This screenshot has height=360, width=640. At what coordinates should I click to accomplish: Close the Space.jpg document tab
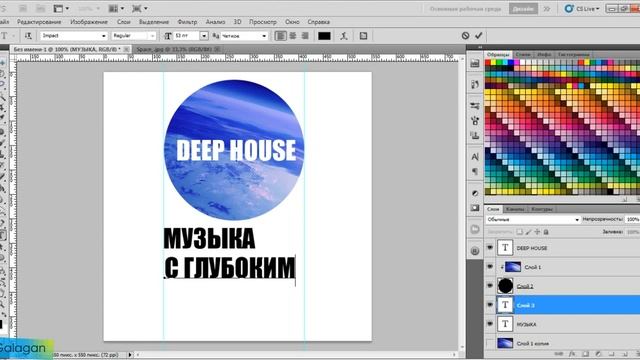click(x=217, y=49)
